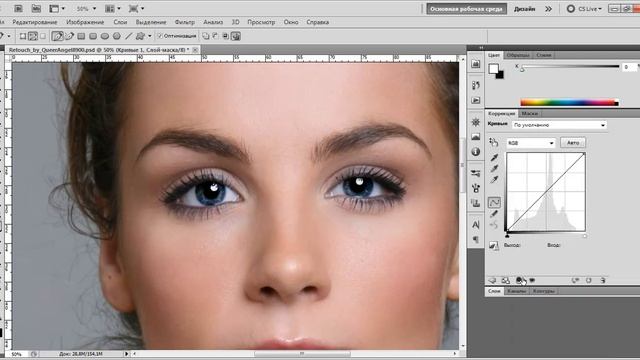Viewport: 640px width, 360px height.
Task: Switch to the Каналы tab
Action: pyautogui.click(x=516, y=291)
